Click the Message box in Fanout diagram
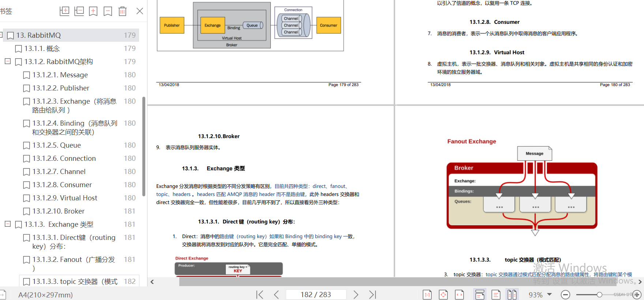Image resolution: width=644 pixels, height=300 pixels. coord(535,153)
